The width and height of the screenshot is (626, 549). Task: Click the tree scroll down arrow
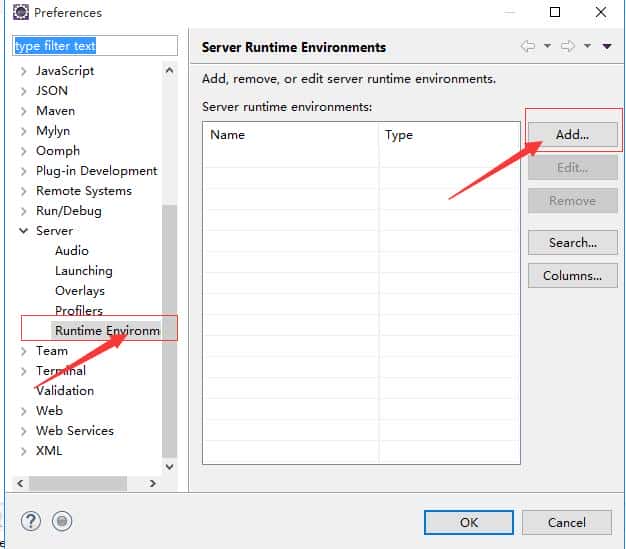169,467
